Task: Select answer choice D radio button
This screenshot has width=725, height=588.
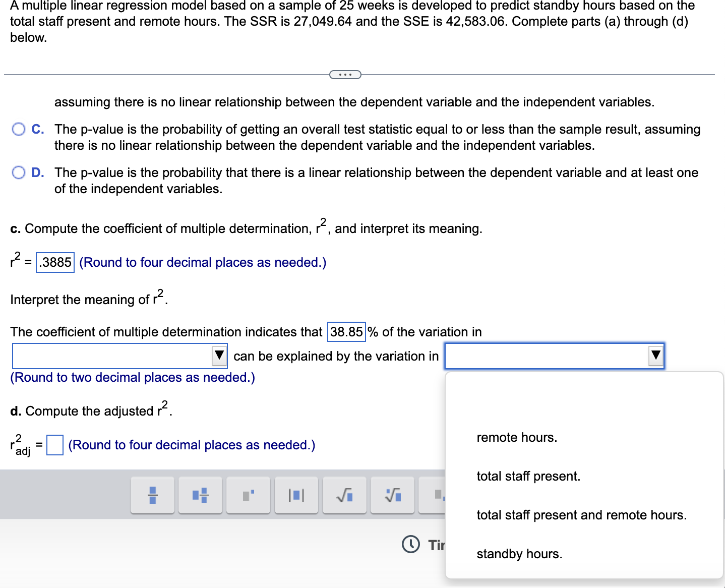Action: [19, 172]
